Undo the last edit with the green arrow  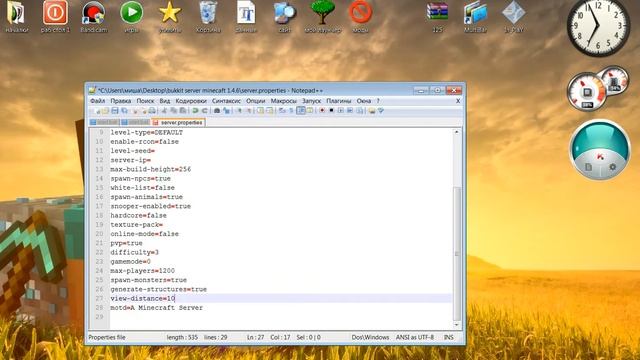pos(195,111)
